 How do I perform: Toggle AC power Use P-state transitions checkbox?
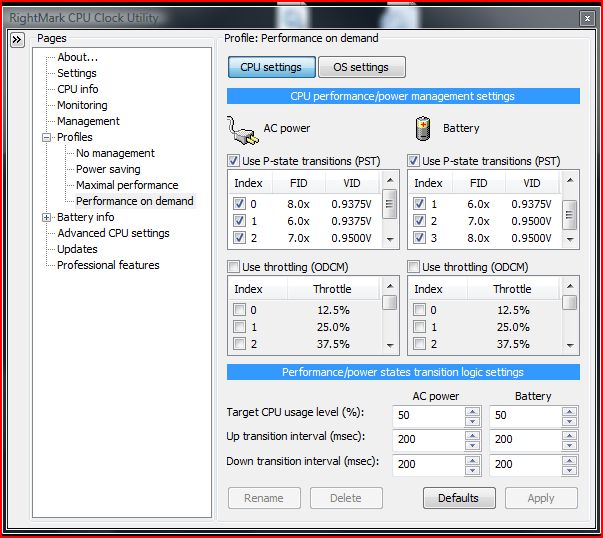233,161
